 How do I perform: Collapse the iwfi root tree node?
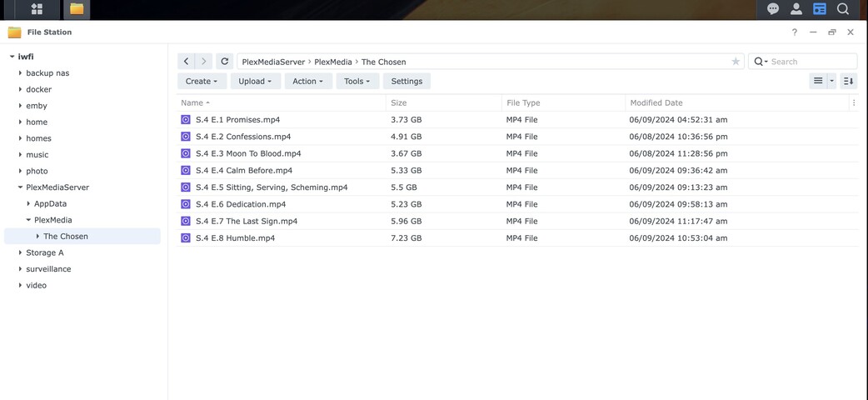point(12,57)
